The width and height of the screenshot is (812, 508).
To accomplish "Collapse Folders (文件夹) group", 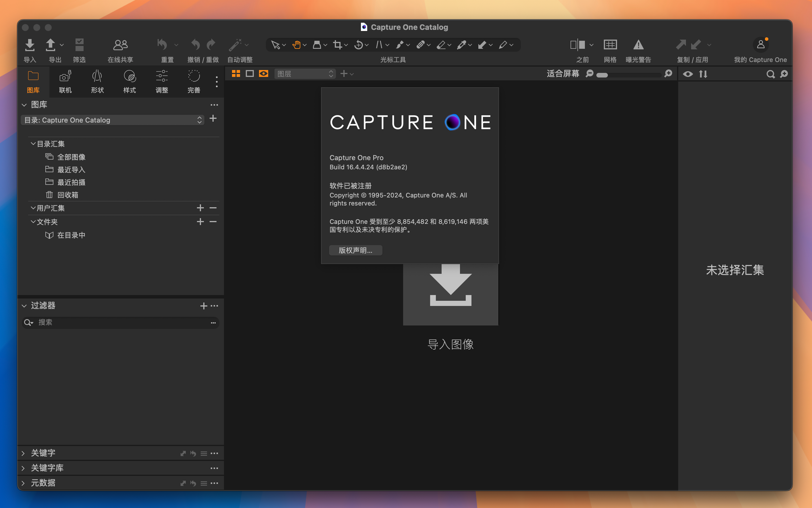I will pyautogui.click(x=33, y=222).
